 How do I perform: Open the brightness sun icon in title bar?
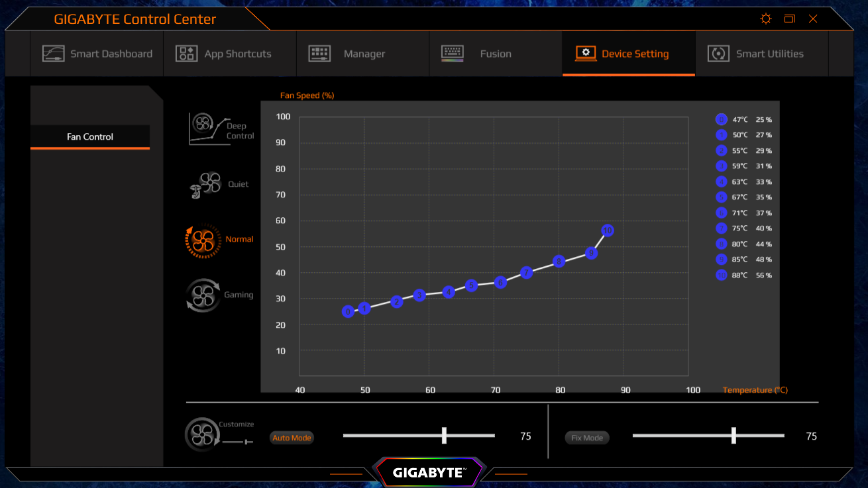tap(766, 19)
